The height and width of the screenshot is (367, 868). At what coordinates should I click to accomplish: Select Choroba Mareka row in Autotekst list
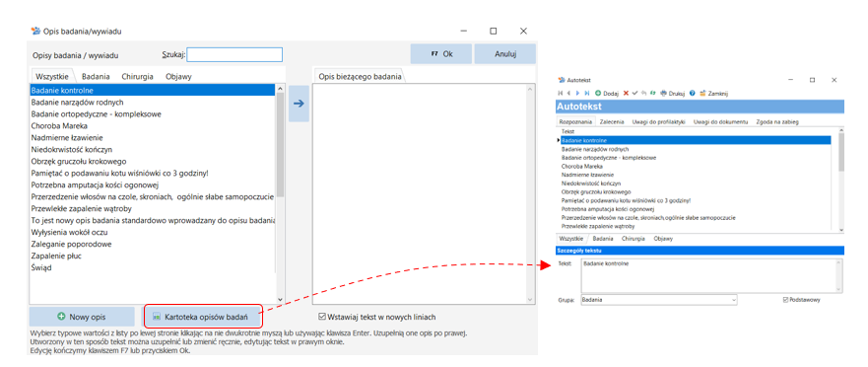(x=696, y=167)
